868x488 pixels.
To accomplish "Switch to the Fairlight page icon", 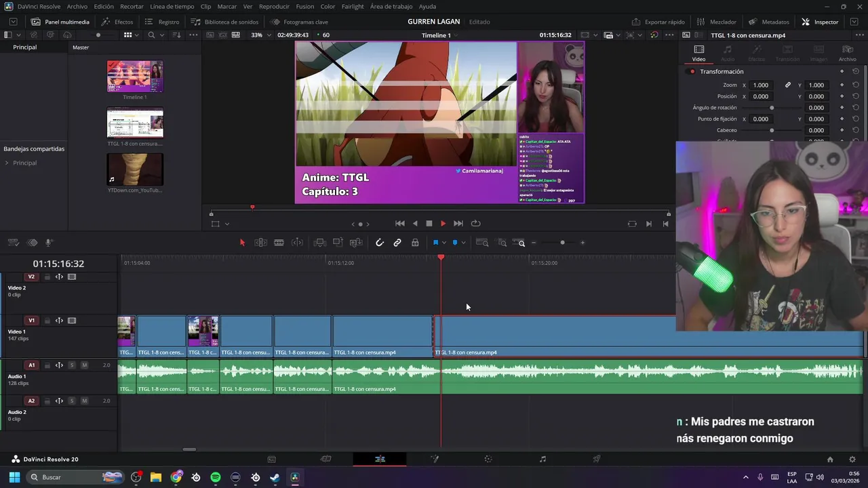I will tap(542, 459).
